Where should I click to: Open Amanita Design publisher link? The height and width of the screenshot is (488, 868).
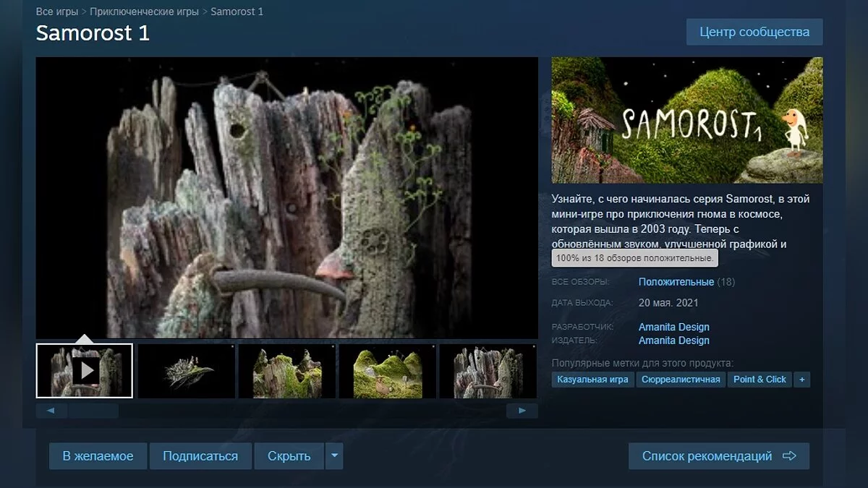pyautogui.click(x=673, y=341)
